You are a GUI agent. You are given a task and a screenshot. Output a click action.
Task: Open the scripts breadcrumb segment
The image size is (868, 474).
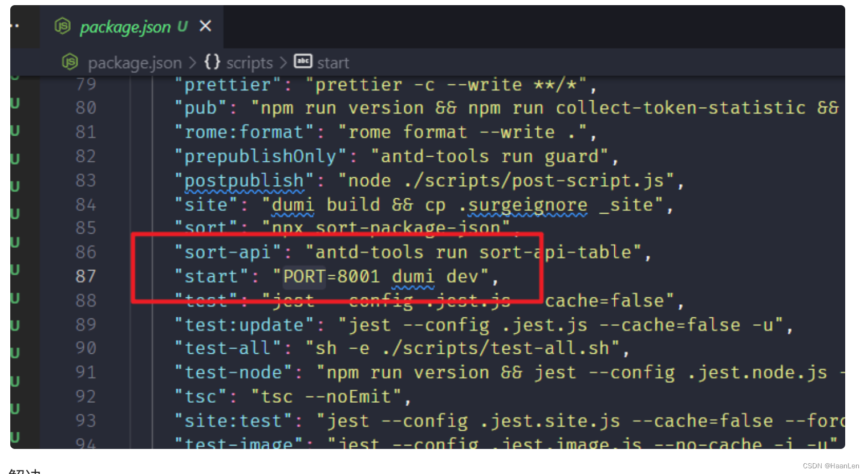click(249, 63)
